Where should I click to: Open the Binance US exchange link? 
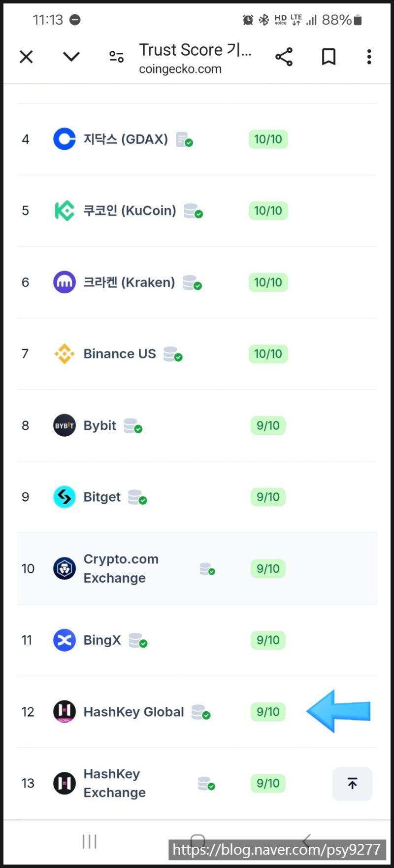(120, 354)
